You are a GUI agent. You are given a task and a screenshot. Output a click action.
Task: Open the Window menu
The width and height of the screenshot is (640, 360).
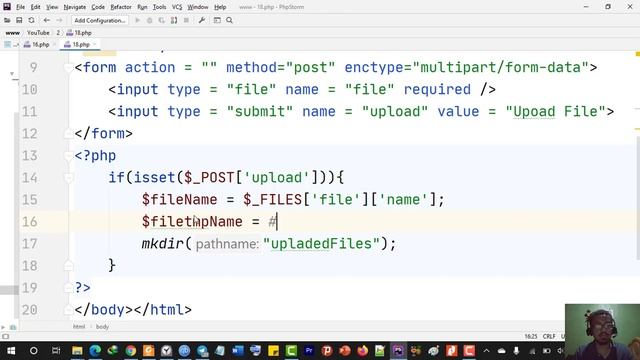(x=198, y=7)
